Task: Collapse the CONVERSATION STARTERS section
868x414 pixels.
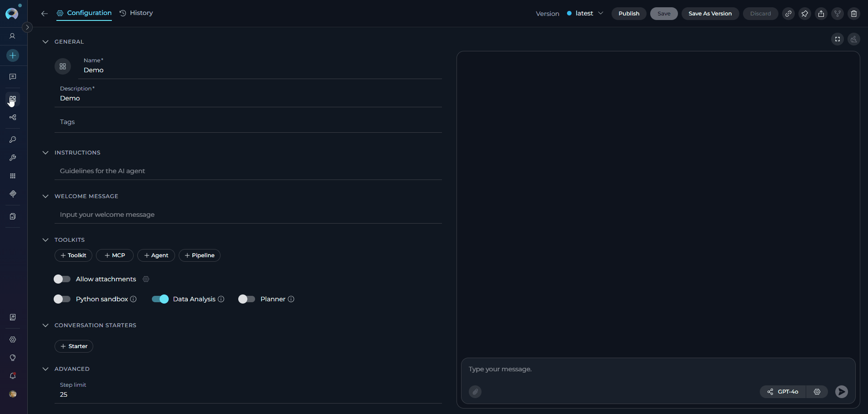Action: coord(45,325)
